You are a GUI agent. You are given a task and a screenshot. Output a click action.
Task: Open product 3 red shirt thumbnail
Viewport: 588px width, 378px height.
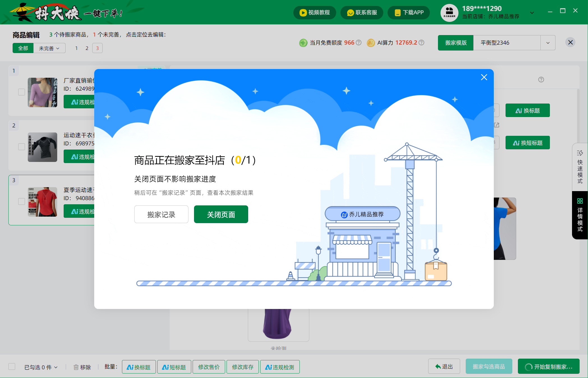42,202
